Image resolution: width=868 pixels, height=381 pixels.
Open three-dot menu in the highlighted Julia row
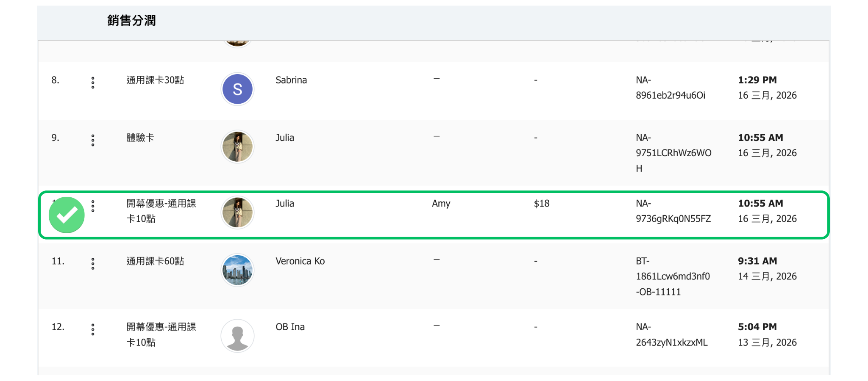(x=93, y=206)
